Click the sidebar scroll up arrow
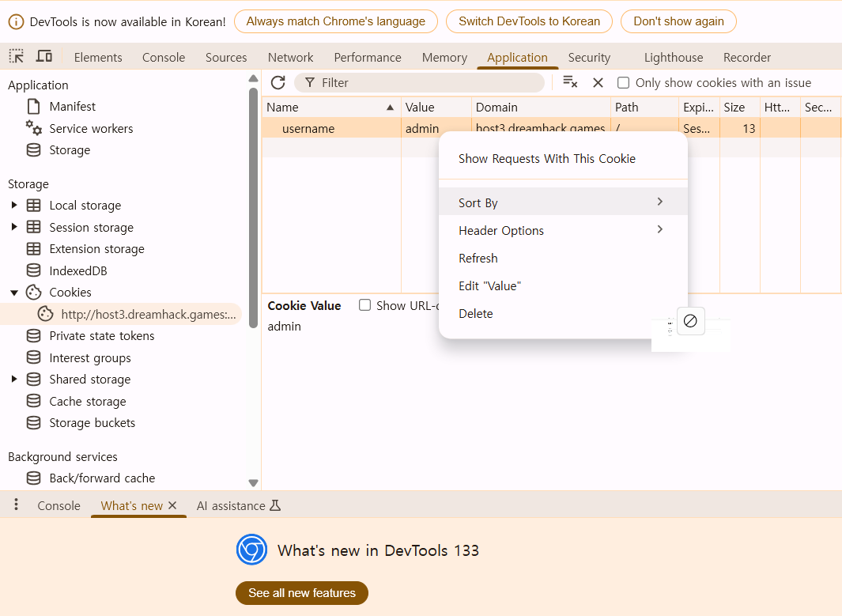The width and height of the screenshot is (842, 616). click(x=254, y=79)
